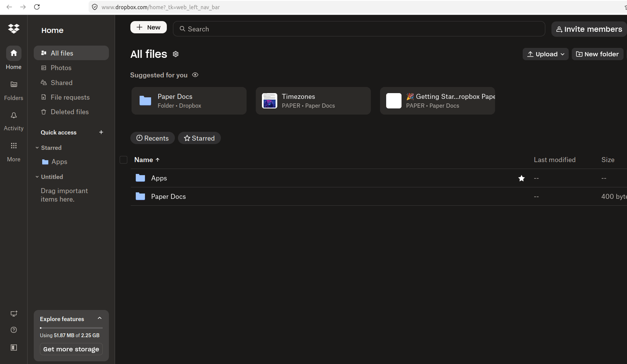
Task: Open Getting Started Dropbox Paper suggestion
Action: click(438, 101)
